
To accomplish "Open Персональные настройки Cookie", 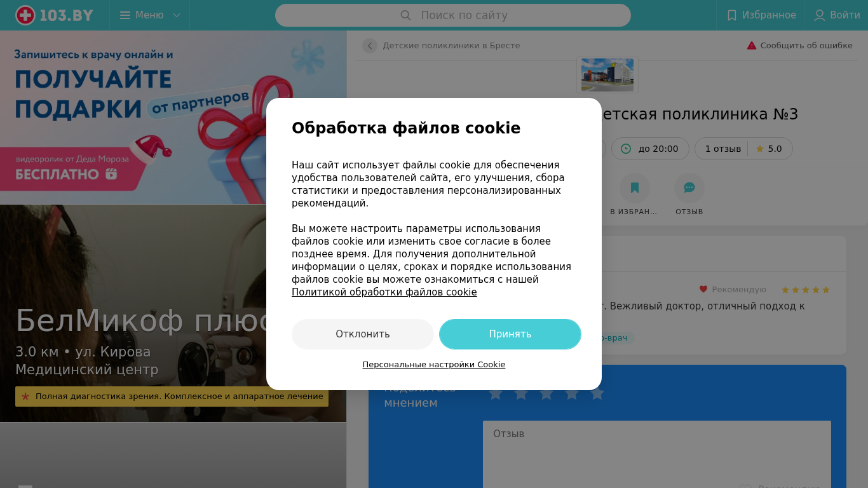I will point(434,365).
